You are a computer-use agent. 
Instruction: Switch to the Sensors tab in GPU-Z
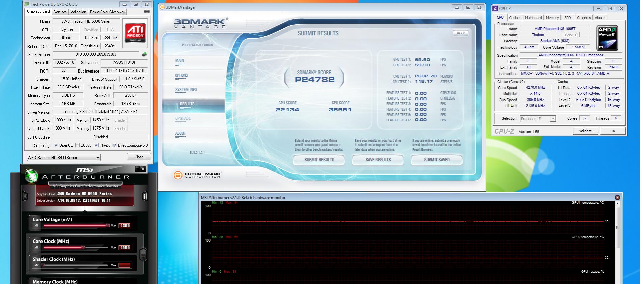click(60, 12)
